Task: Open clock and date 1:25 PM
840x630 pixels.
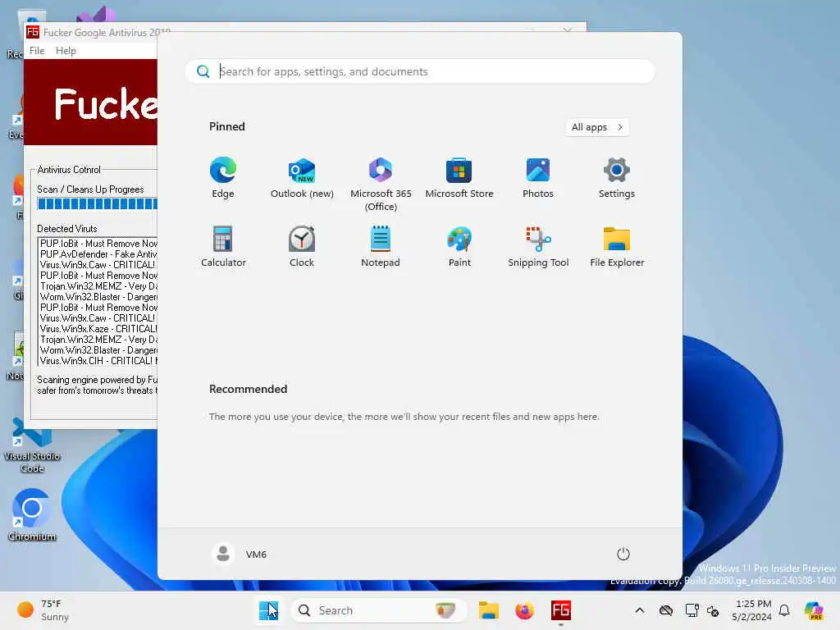Action: [x=752, y=610]
